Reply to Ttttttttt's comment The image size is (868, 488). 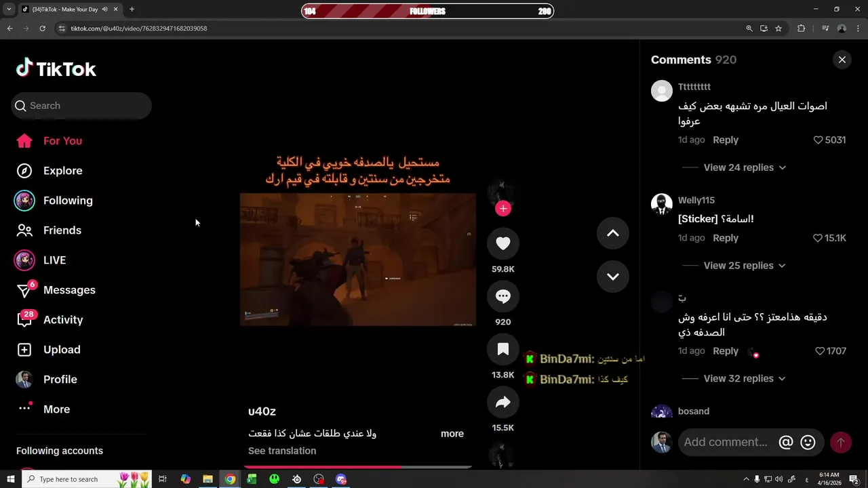coord(726,140)
